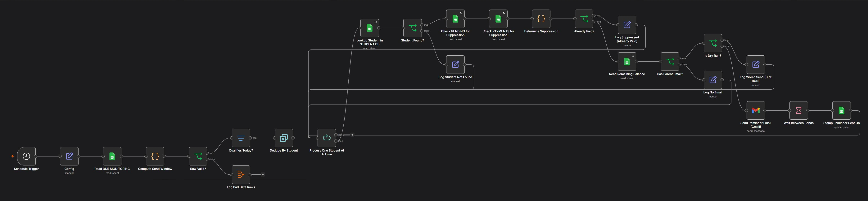Select the Wait Between Sends hourglass node
The width and height of the screenshot is (868, 201).
(799, 110)
